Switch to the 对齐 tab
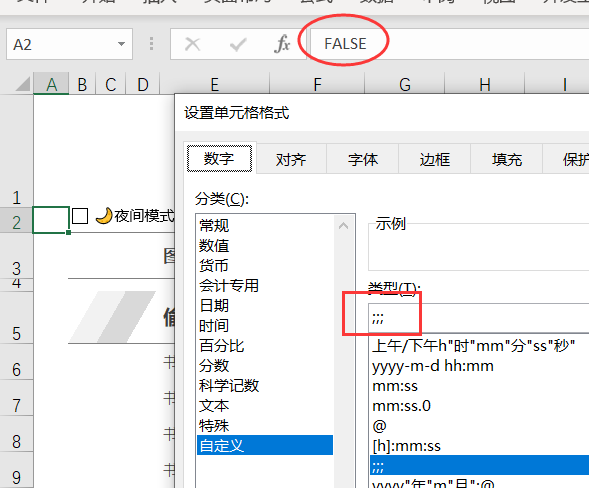The image size is (589, 488). (x=291, y=160)
